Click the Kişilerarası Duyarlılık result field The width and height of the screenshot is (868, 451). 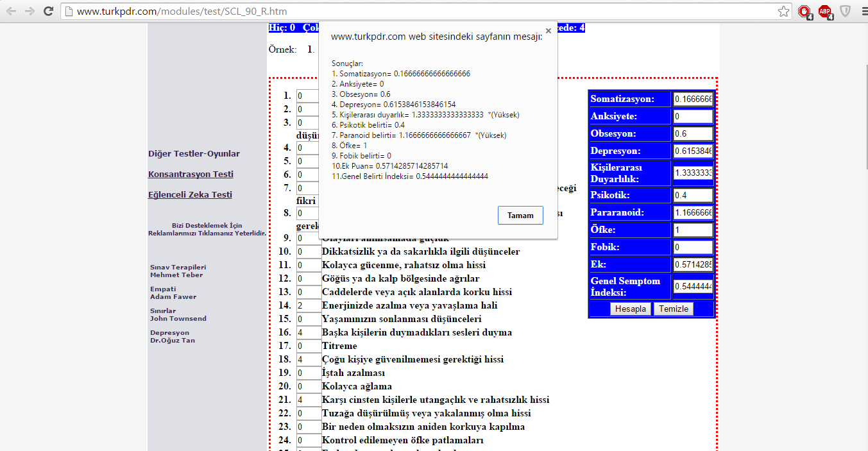(x=693, y=173)
